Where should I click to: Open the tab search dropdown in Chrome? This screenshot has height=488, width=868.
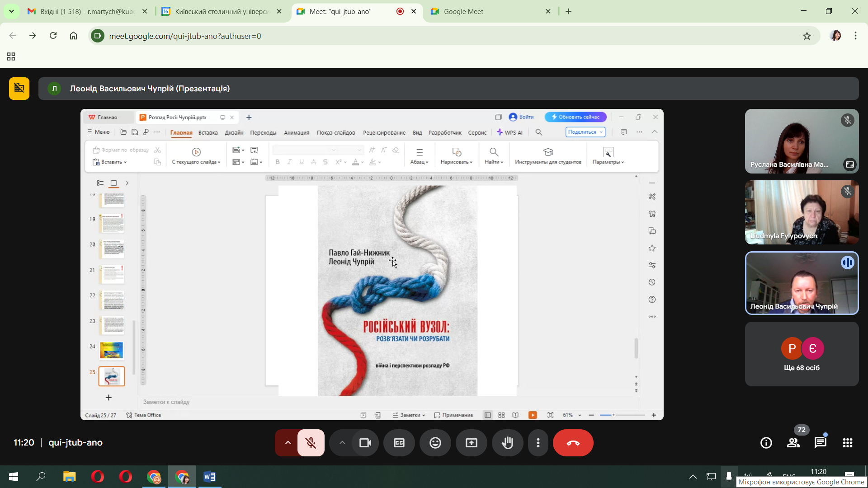tap(11, 11)
